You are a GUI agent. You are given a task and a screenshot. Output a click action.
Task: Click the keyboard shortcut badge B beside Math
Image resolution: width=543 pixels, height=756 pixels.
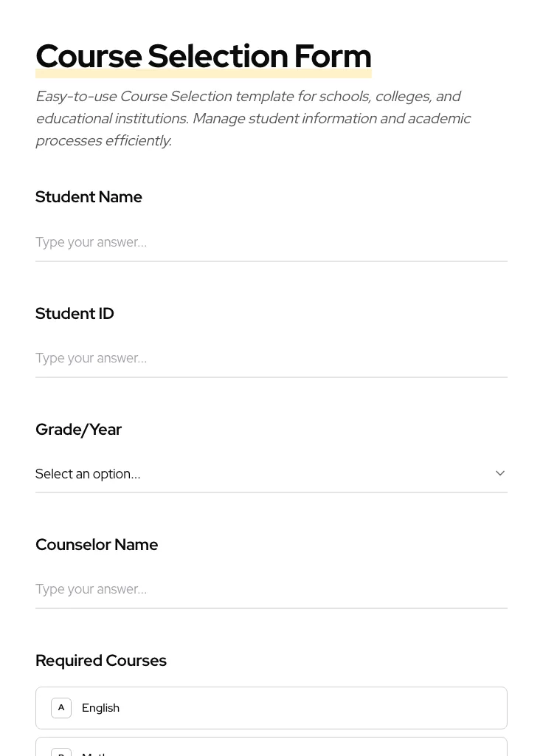click(x=61, y=753)
